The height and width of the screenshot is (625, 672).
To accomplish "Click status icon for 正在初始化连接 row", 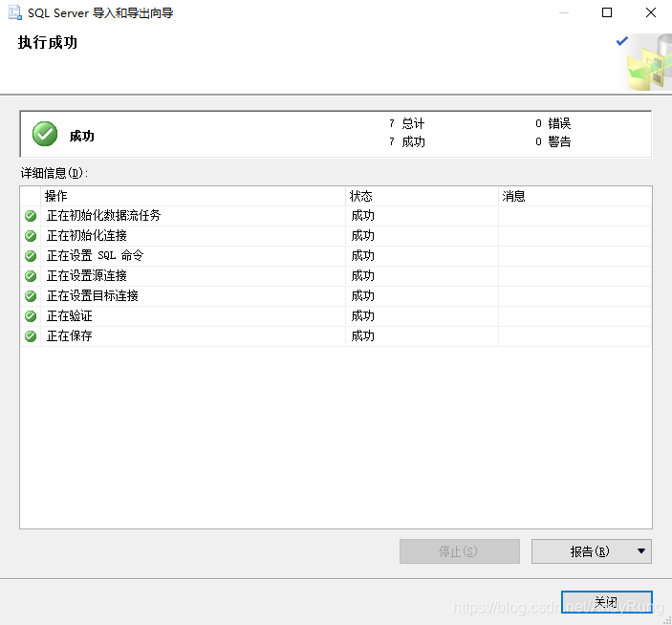I will [31, 236].
